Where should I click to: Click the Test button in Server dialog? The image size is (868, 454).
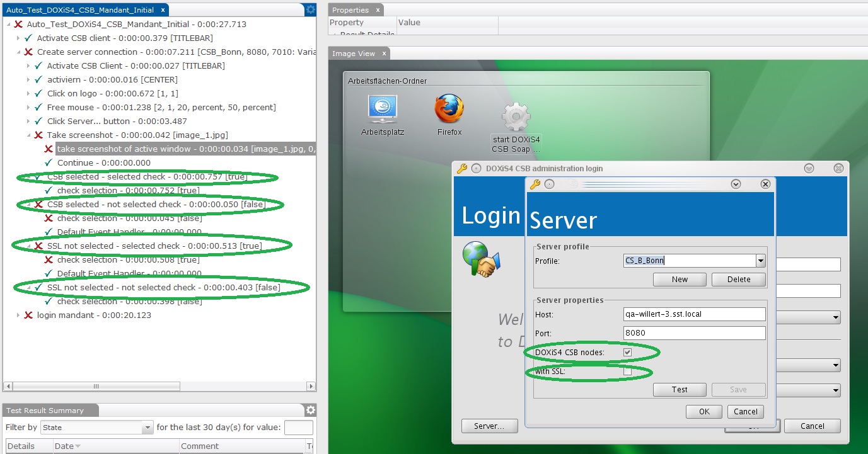tap(680, 390)
